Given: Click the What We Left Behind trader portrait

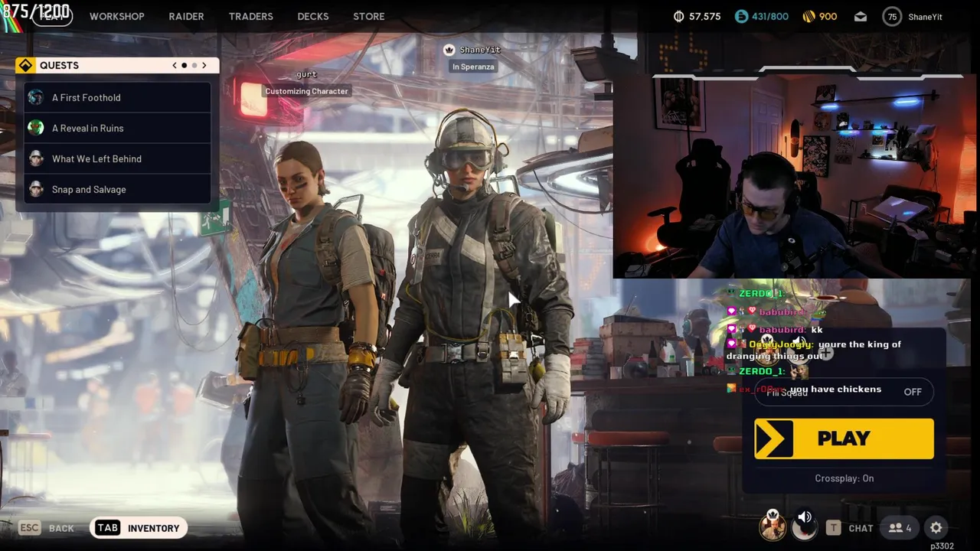Looking at the screenshot, I should pyautogui.click(x=36, y=158).
